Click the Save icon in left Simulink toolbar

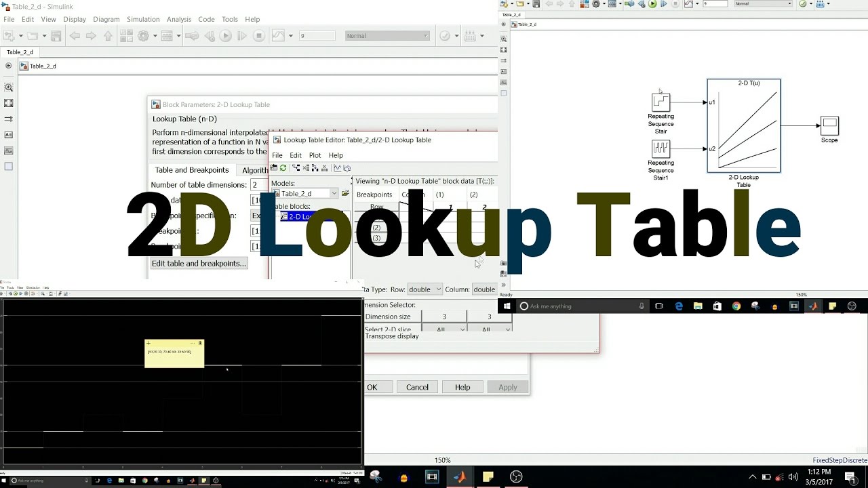pyautogui.click(x=56, y=36)
